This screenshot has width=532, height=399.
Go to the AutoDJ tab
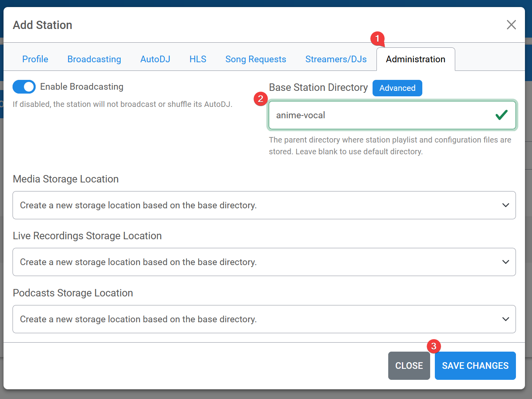pyautogui.click(x=155, y=59)
